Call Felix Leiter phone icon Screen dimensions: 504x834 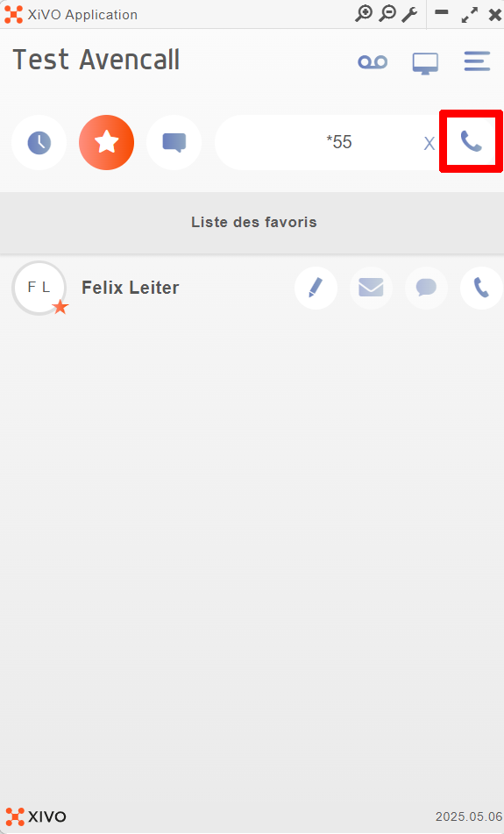click(481, 288)
